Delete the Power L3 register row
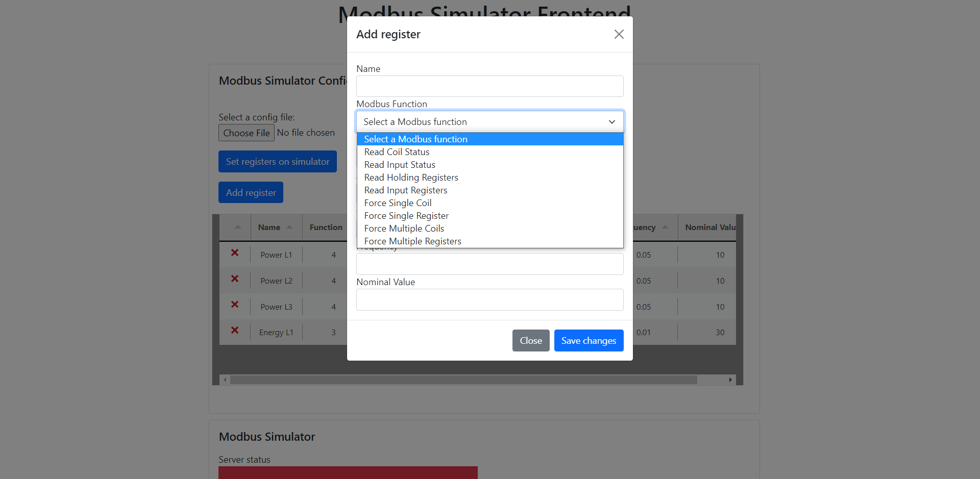980x479 pixels. pos(235,305)
